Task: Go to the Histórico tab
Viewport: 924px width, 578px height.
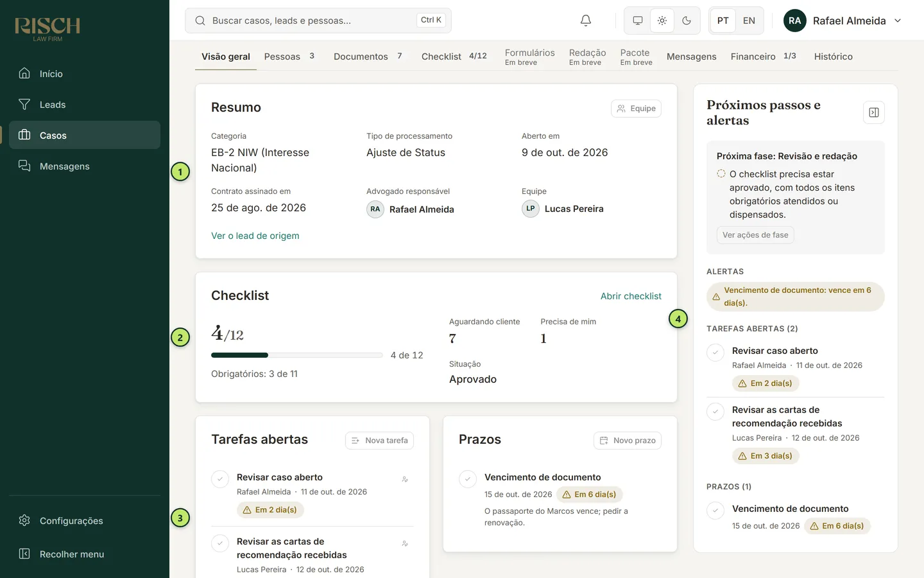Action: coord(833,57)
